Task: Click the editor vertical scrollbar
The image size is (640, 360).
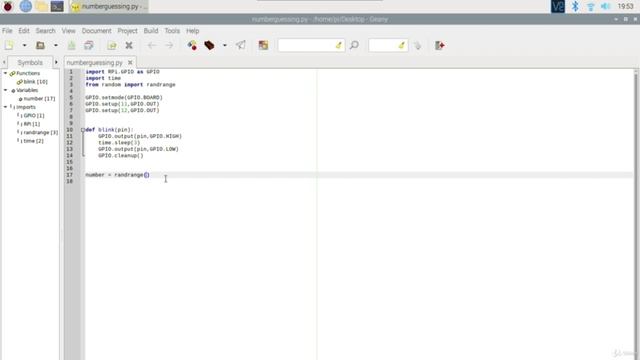Action: 636,214
